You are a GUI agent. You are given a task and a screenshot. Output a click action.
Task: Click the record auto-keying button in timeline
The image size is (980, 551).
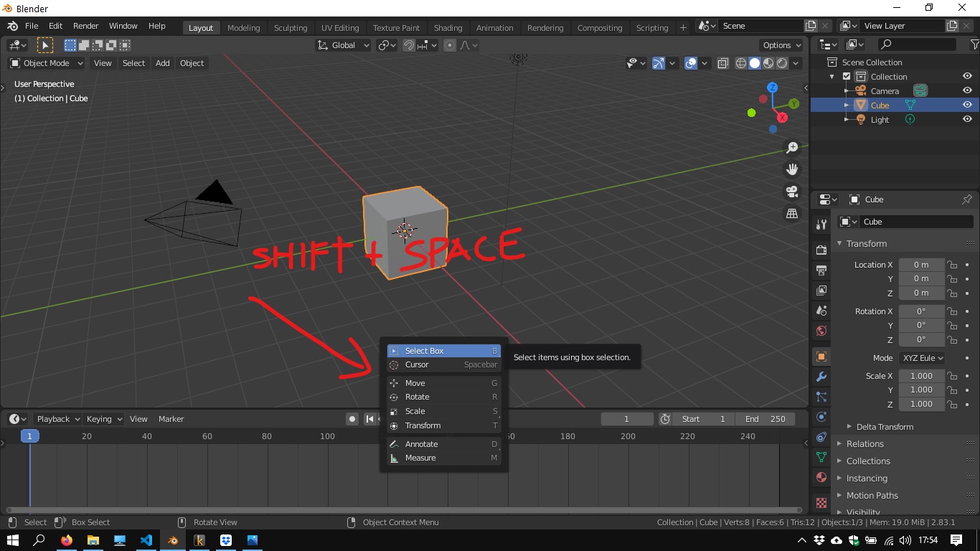point(352,419)
